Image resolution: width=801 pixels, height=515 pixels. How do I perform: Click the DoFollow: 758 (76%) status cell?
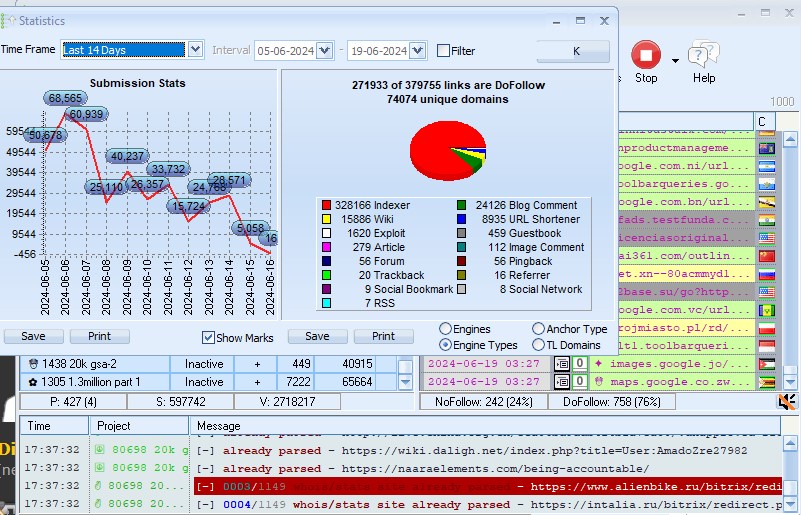tap(611, 402)
